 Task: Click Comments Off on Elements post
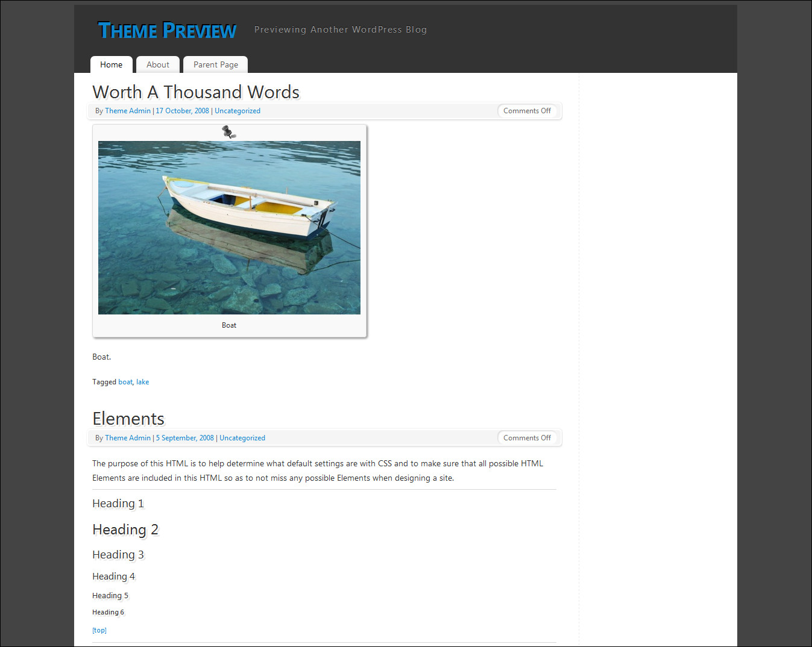527,438
